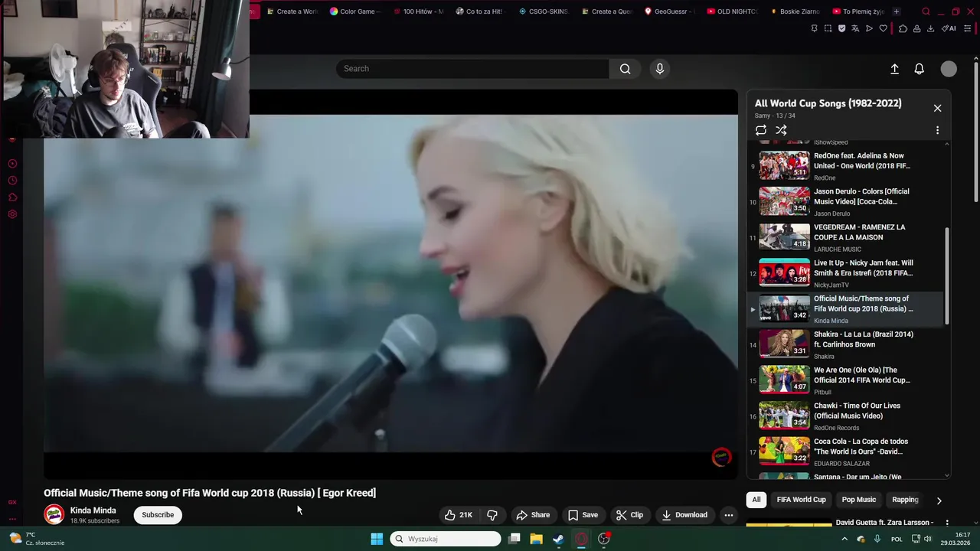Activate voice search microphone
980x551 pixels.
(x=660, y=69)
